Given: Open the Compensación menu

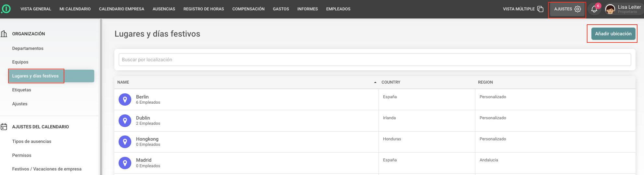Looking at the screenshot, I should tap(248, 9).
